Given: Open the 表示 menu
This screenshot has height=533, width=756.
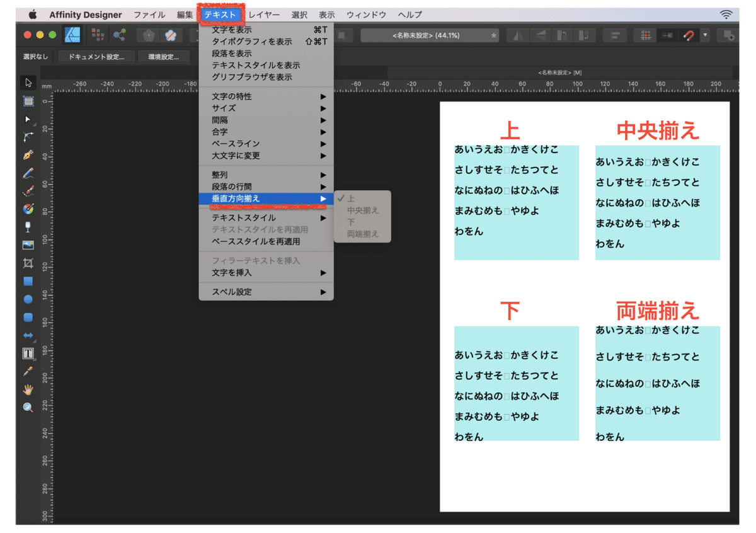Looking at the screenshot, I should point(327,14).
